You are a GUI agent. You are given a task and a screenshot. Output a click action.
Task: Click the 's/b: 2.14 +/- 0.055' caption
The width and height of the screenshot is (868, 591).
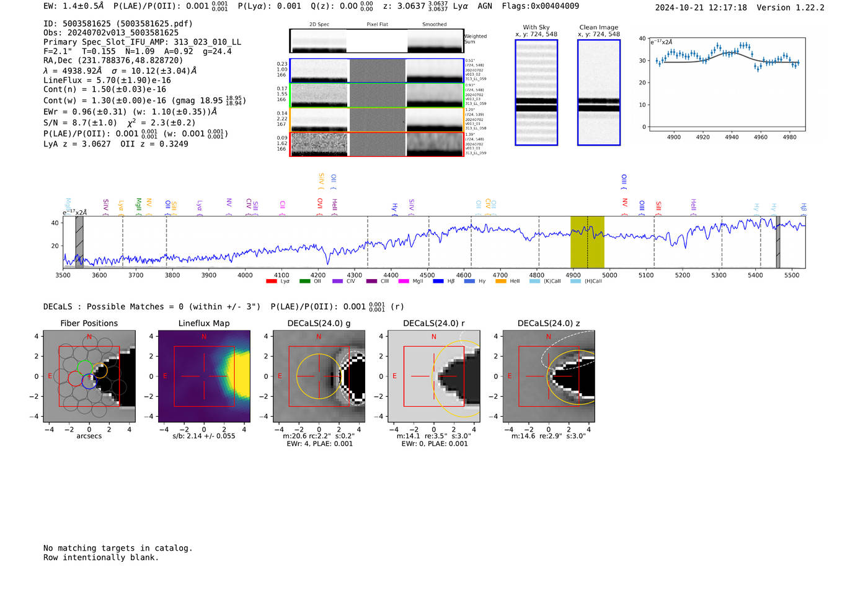(x=204, y=436)
